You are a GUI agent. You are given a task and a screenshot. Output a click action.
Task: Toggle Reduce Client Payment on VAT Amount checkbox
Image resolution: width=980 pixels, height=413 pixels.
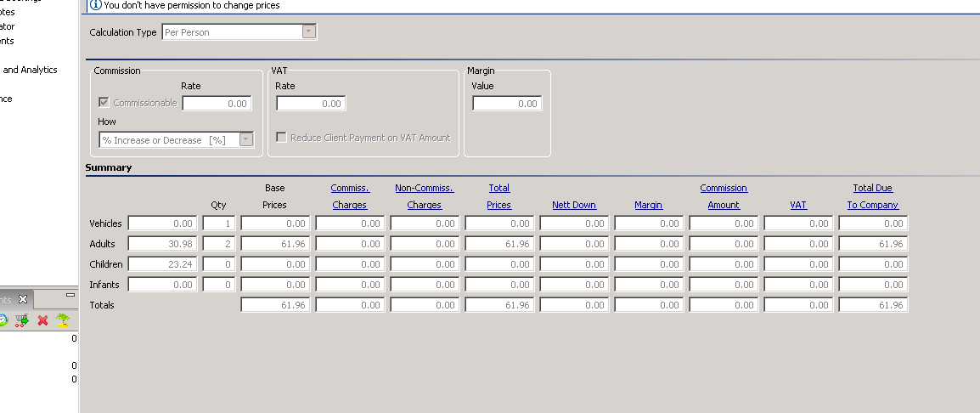(282, 137)
